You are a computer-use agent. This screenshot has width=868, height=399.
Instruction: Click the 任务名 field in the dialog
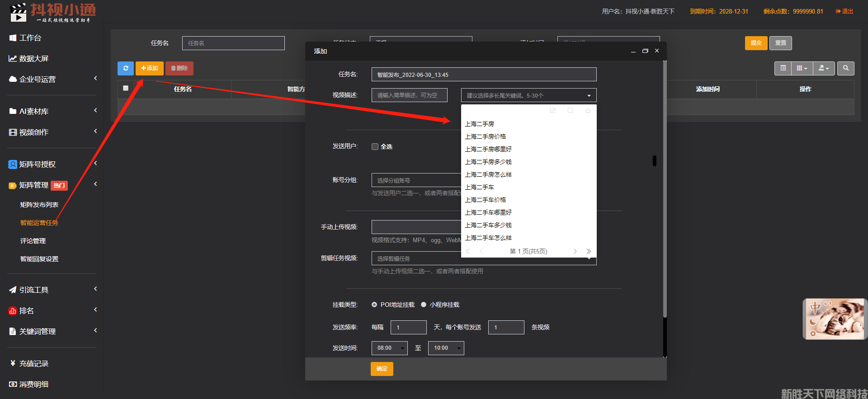tap(484, 75)
